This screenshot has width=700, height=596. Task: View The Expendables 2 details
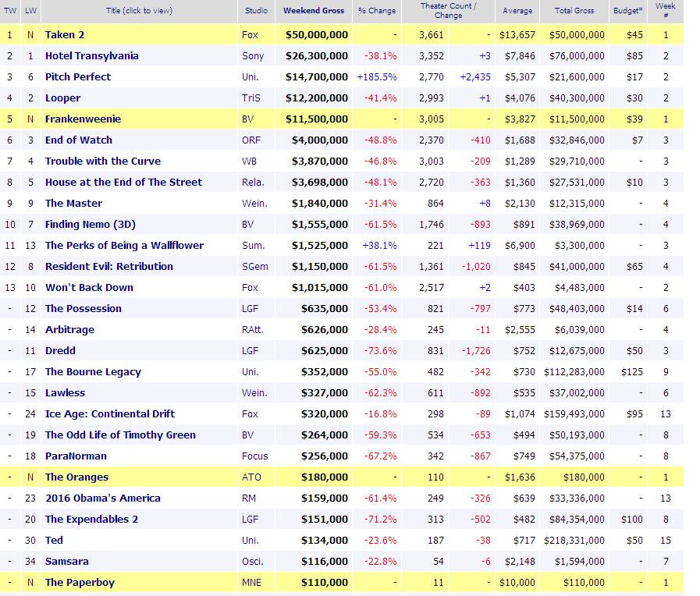(92, 520)
